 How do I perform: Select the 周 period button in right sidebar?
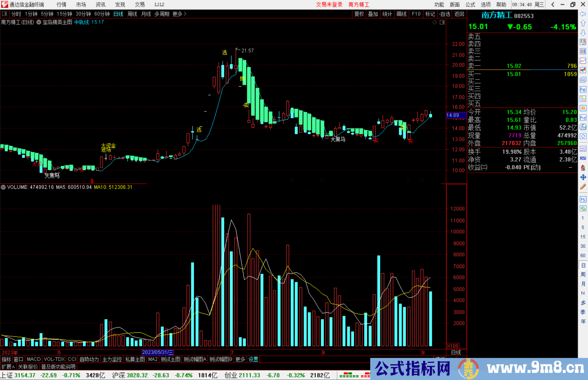tap(583, 274)
